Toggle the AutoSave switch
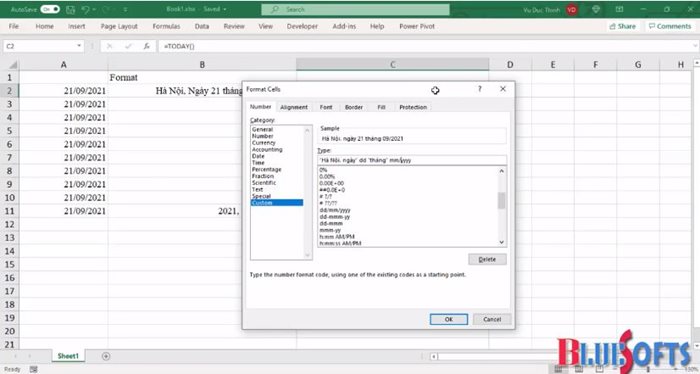The image size is (700, 374). pos(50,9)
